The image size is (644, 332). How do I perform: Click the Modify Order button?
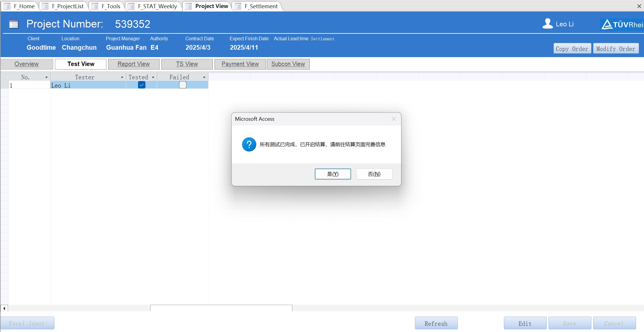(x=616, y=49)
